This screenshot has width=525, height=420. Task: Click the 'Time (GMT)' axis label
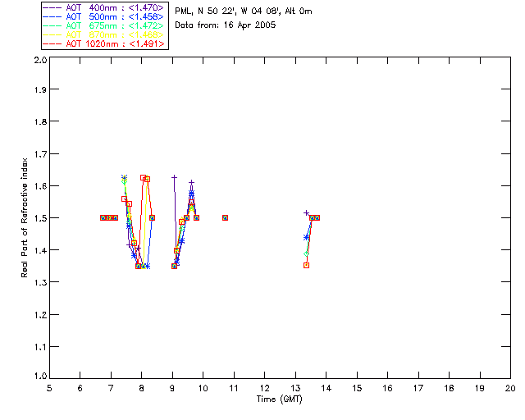tap(279, 399)
